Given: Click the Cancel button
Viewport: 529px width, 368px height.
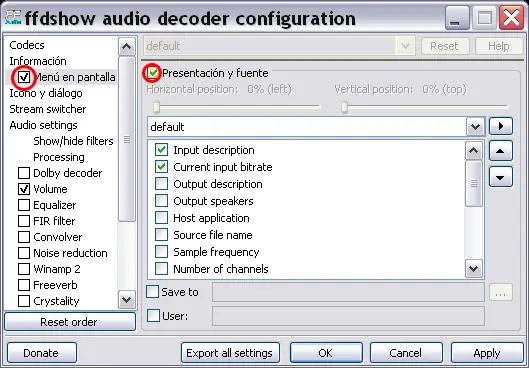Looking at the screenshot, I should coord(406,353).
